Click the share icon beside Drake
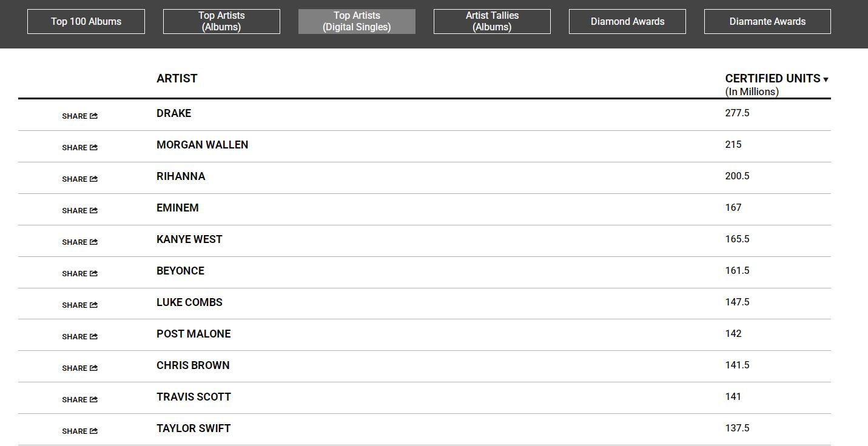Viewport: 868px width, 446px height. click(x=93, y=116)
